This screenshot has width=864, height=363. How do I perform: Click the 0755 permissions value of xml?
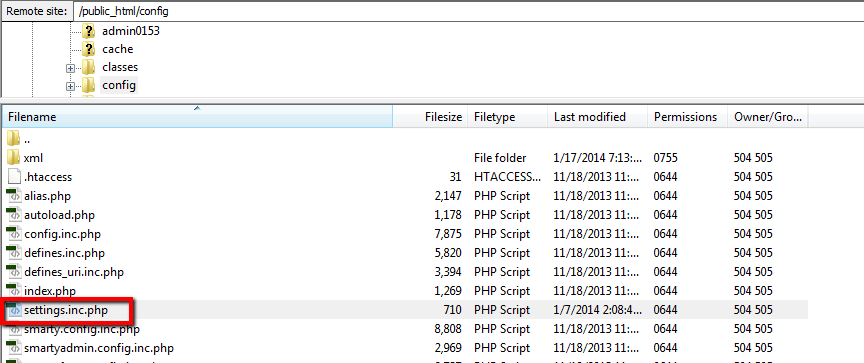click(665, 158)
